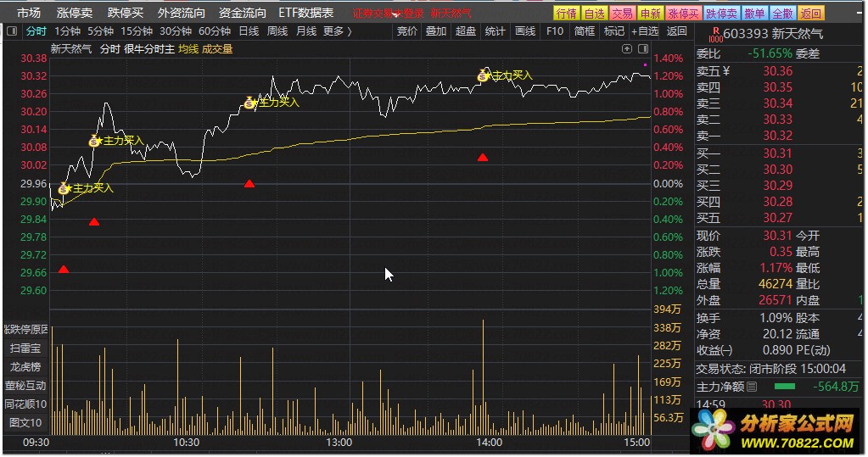Click the red 证券交易未登录 login link

click(388, 14)
